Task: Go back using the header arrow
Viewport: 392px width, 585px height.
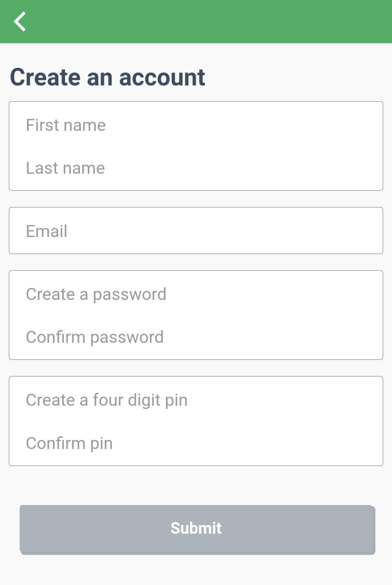Action: point(21,22)
